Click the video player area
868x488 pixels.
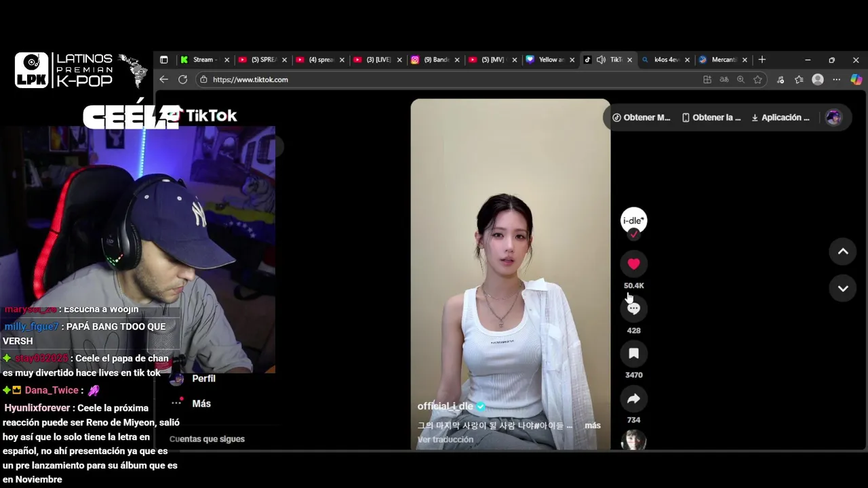[510, 274]
